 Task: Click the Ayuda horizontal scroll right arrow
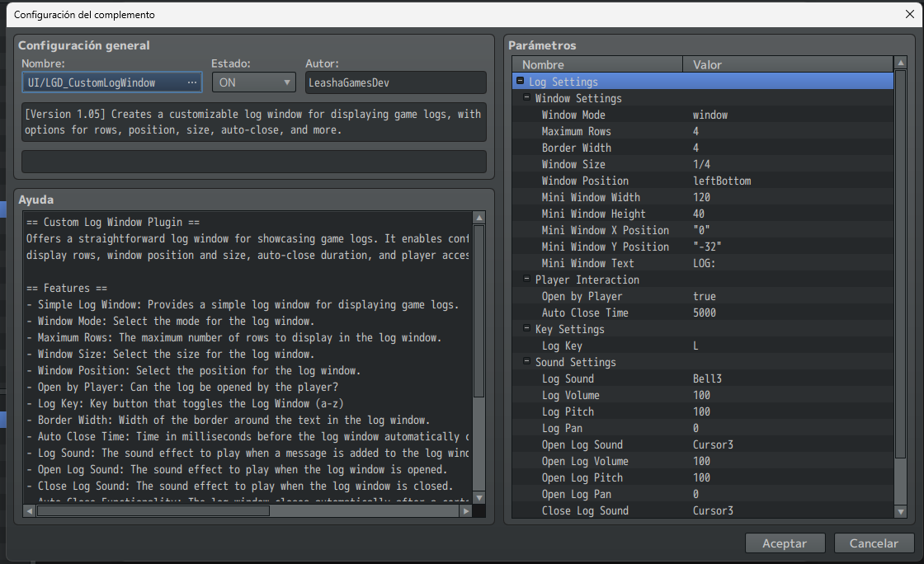click(466, 511)
